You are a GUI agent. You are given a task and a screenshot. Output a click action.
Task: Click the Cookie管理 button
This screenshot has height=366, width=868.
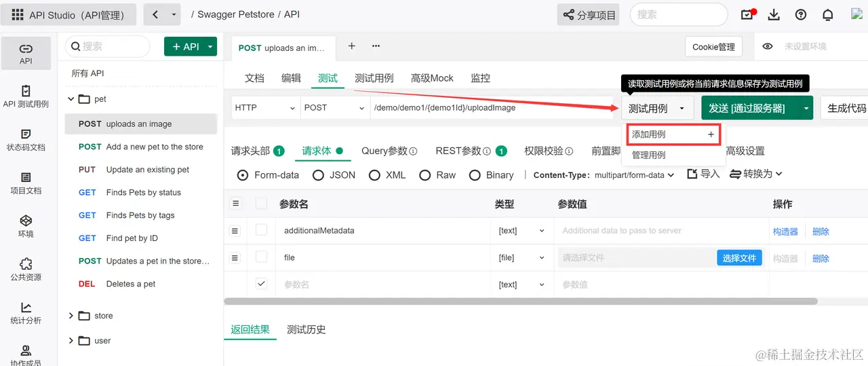pyautogui.click(x=713, y=47)
